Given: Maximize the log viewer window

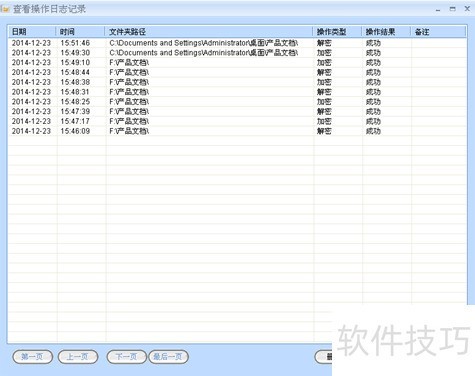Looking at the screenshot, I should (452, 9).
